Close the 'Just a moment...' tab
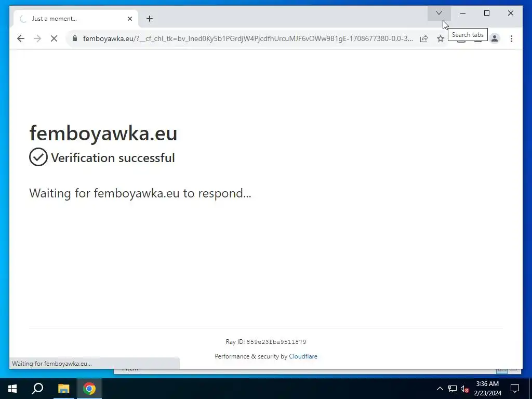This screenshot has width=532, height=399. coord(129,19)
